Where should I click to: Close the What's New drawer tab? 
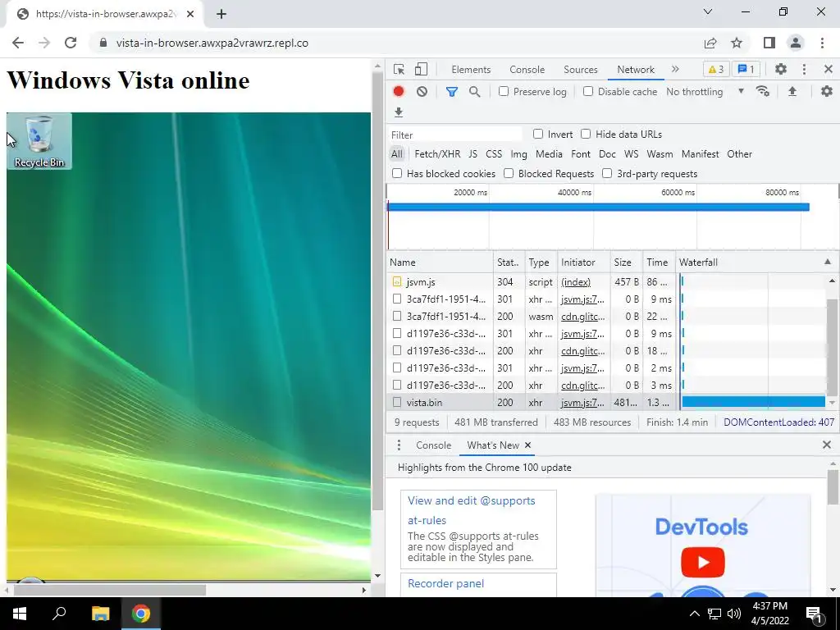[x=527, y=445]
